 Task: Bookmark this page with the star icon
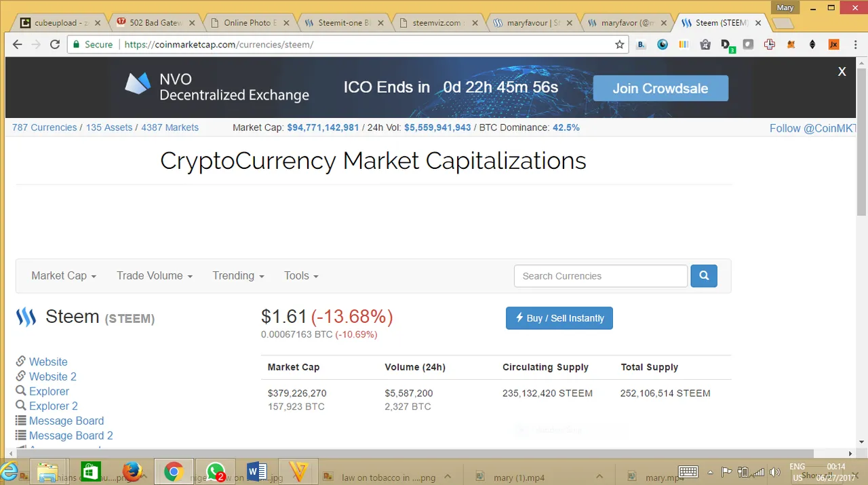[619, 44]
